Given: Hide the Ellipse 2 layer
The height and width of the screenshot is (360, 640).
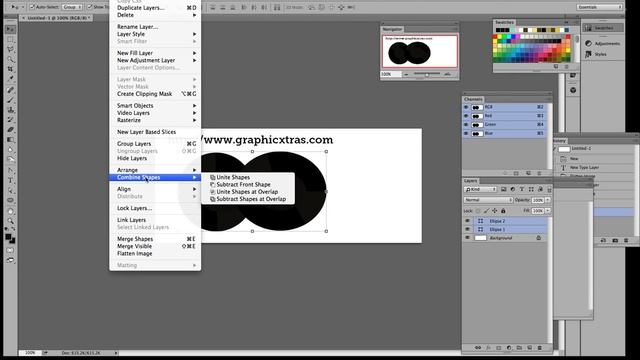Looking at the screenshot, I should click(467, 221).
